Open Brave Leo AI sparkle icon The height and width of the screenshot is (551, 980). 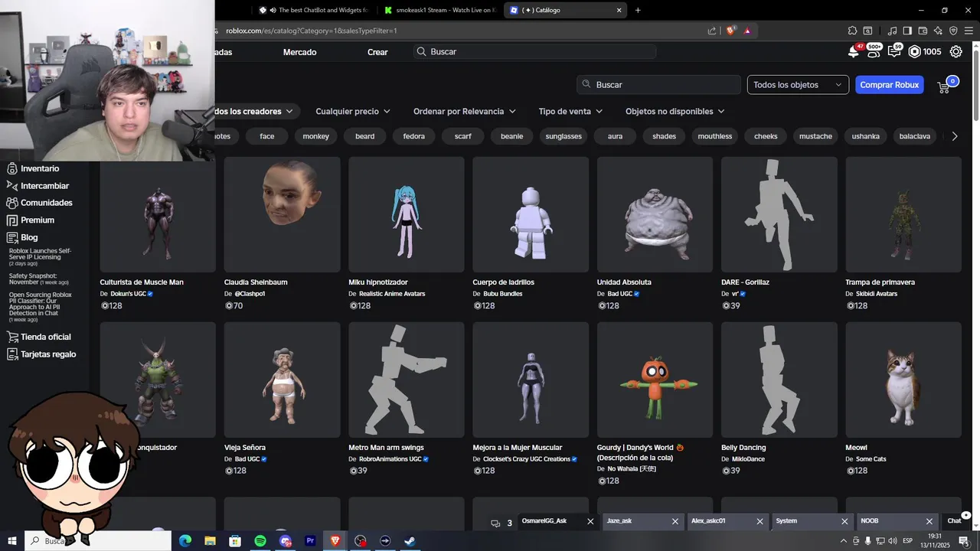(939, 31)
